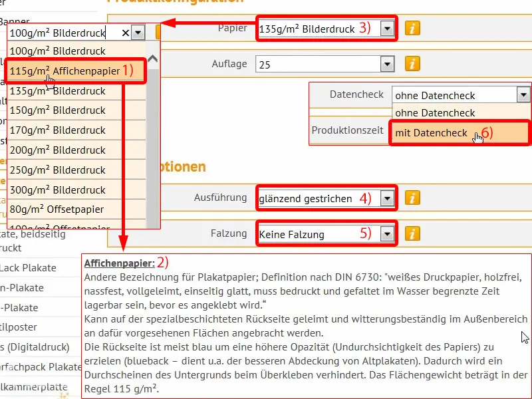
Task: Open info for the Papier option
Action: (x=412, y=28)
